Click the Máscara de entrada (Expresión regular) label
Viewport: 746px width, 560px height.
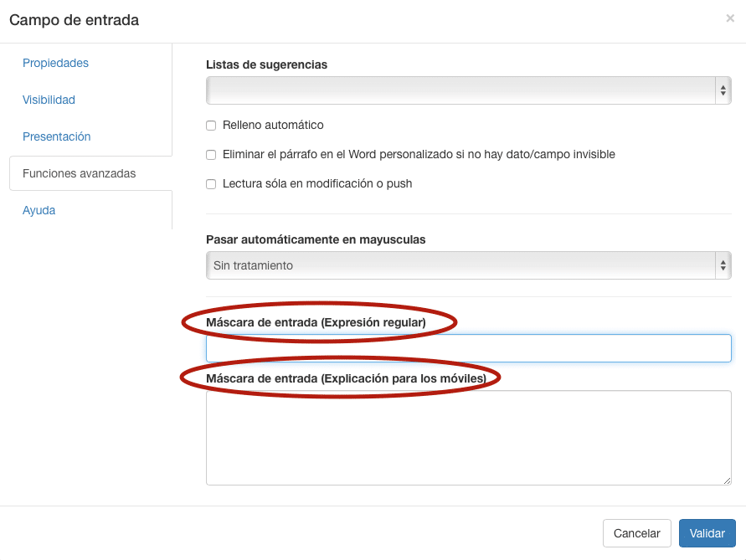pyautogui.click(x=316, y=322)
